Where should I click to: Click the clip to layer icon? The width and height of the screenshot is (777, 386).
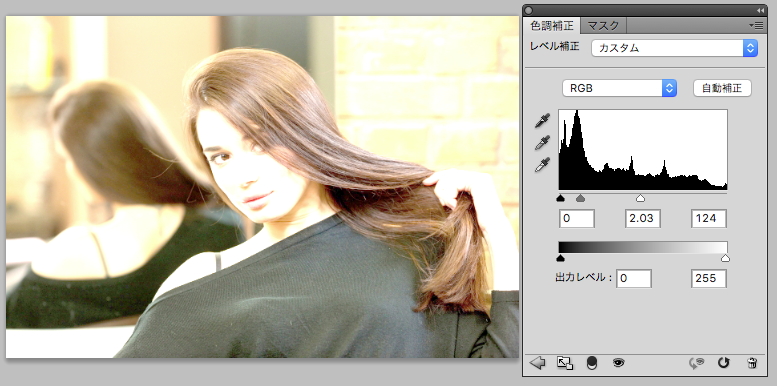pyautogui.click(x=565, y=363)
